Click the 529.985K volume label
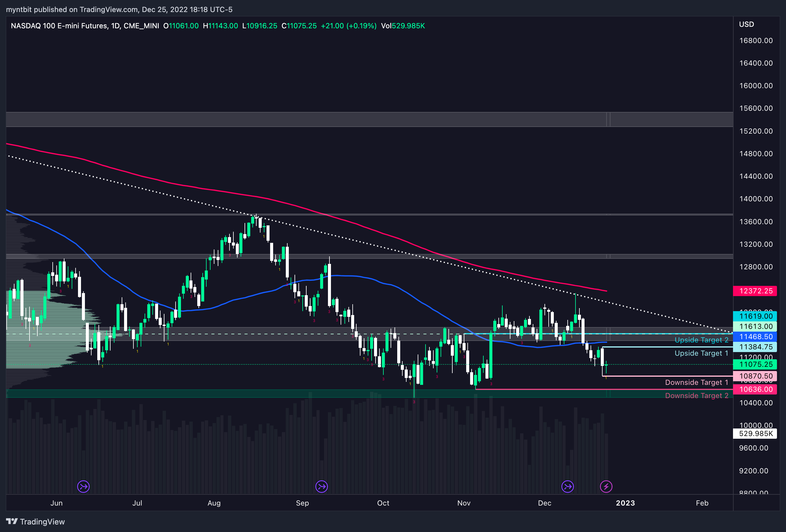786x532 pixels. pos(756,434)
